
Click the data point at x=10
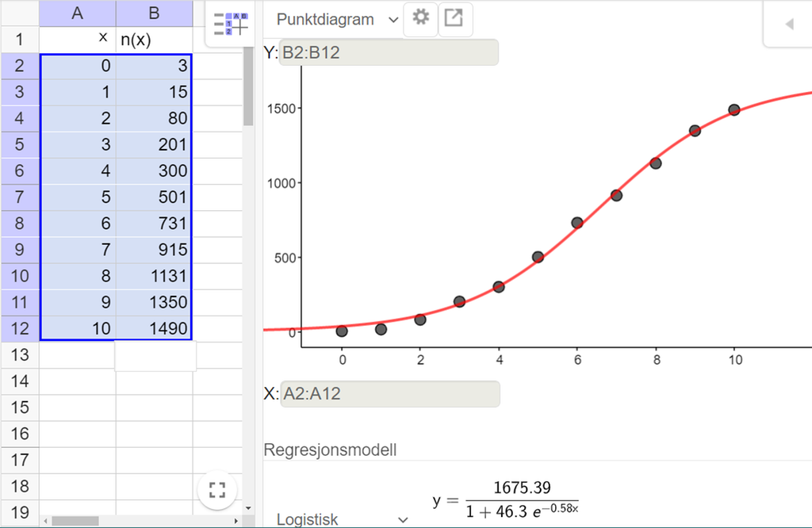(734, 109)
